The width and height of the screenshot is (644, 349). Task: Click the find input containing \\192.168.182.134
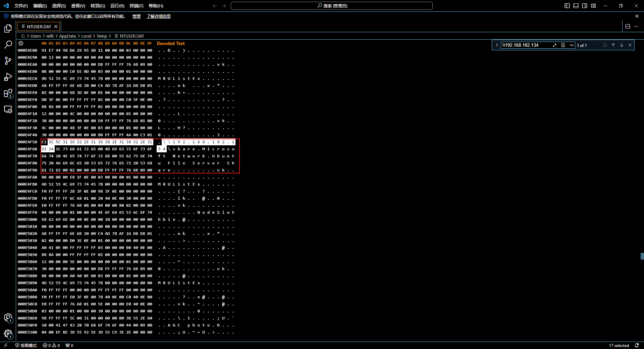pyautogui.click(x=526, y=45)
